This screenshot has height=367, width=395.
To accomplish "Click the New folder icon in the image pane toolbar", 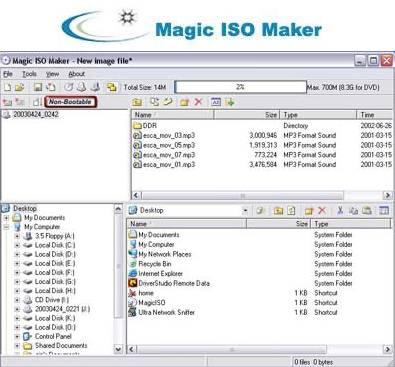I will click(x=184, y=102).
